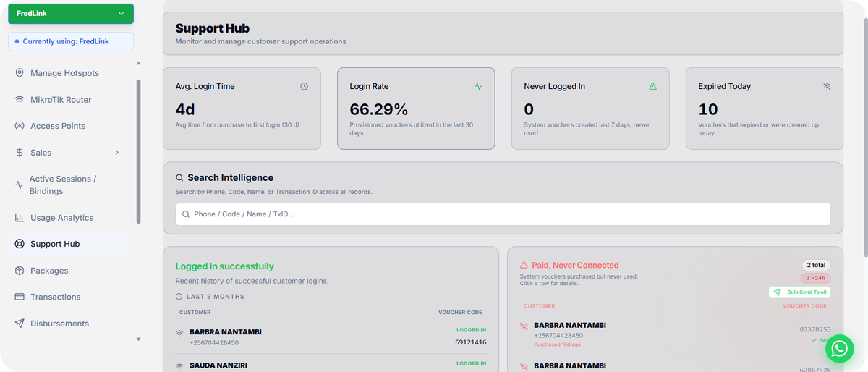Open the FredLink account dropdown
Viewport: 868px width, 372px height.
pyautogui.click(x=71, y=14)
